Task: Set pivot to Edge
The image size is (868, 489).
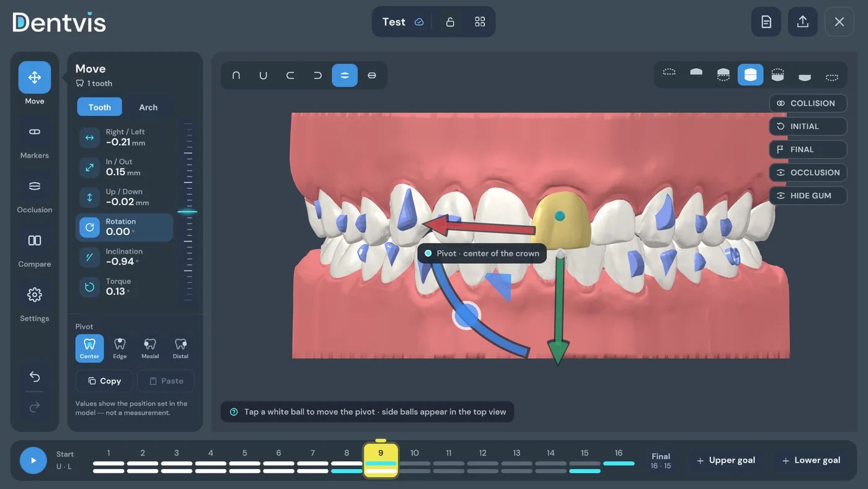Action: click(x=120, y=348)
